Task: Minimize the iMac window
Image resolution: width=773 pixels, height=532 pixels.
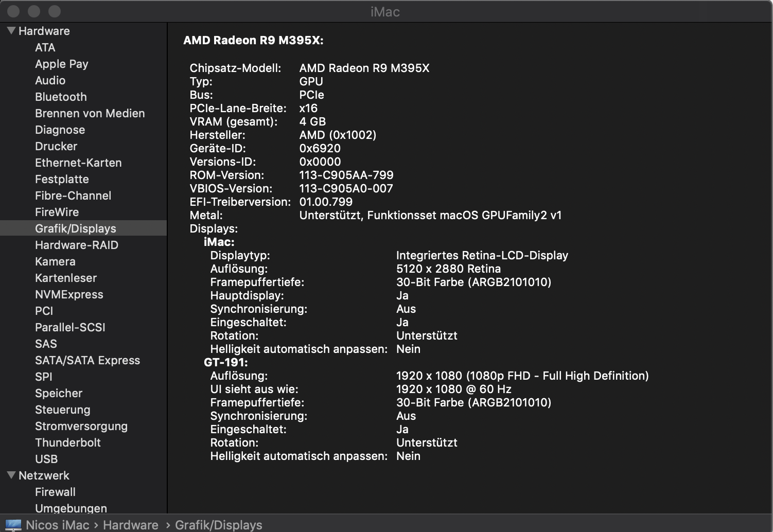Action: click(34, 11)
